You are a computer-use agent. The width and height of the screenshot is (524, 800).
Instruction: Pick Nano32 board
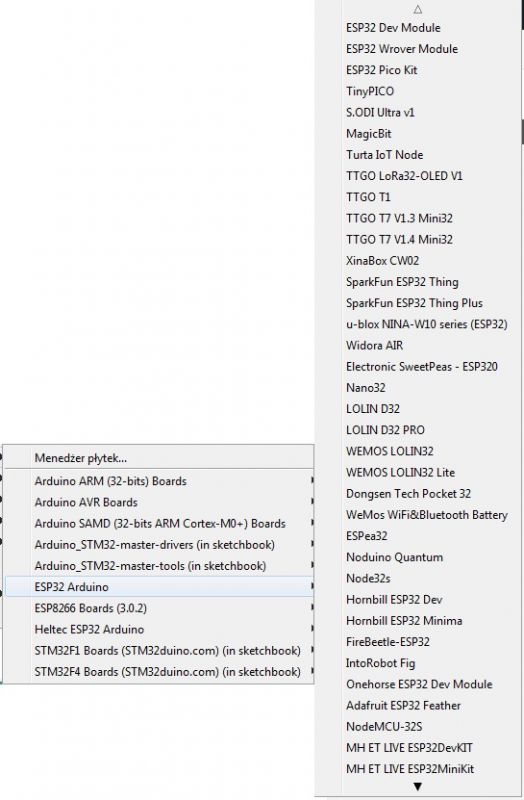pyautogui.click(x=418, y=388)
